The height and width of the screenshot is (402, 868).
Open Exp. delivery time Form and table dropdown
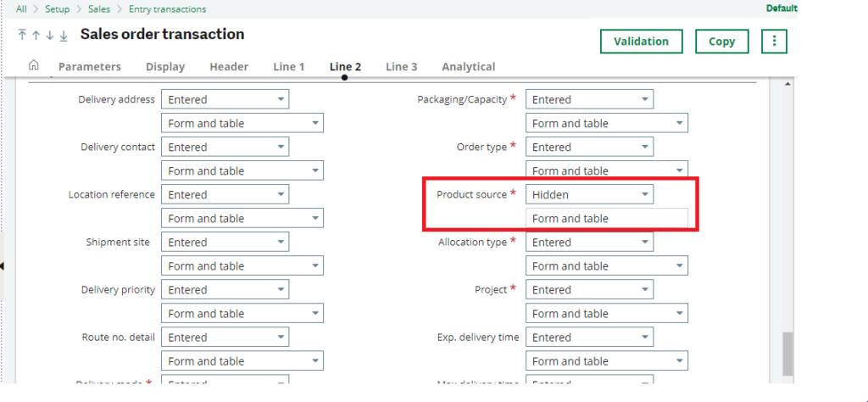point(607,361)
